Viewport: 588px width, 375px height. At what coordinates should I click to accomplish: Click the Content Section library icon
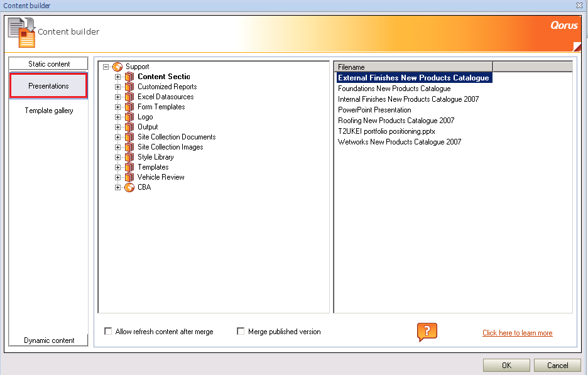[129, 77]
